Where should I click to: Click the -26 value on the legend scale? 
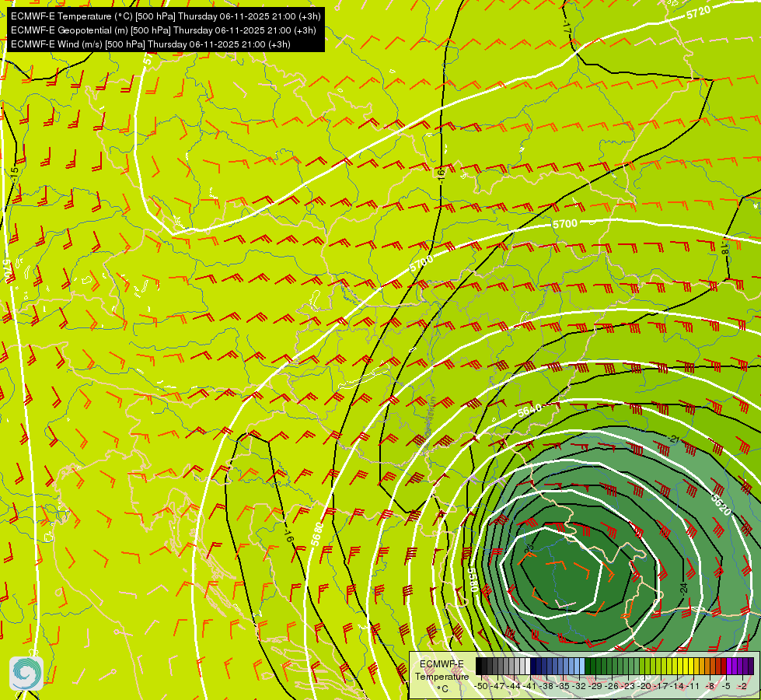click(612, 686)
